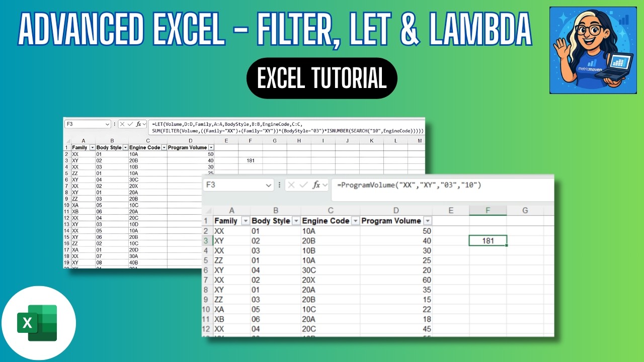Select column D header in enlarged spreadsheet
This screenshot has width=644, height=362.
coord(396,210)
